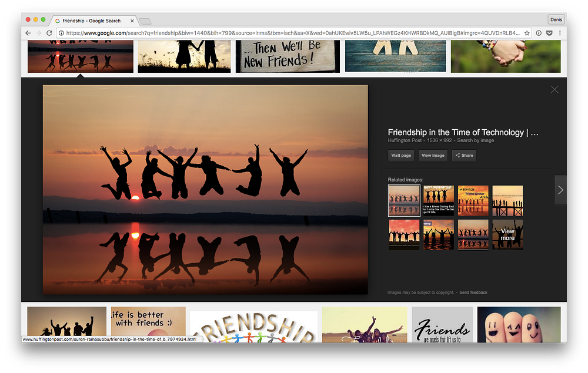Click the 1536 × 992 image size text
Image resolution: width=588 pixels, height=373 pixels.
click(x=439, y=140)
